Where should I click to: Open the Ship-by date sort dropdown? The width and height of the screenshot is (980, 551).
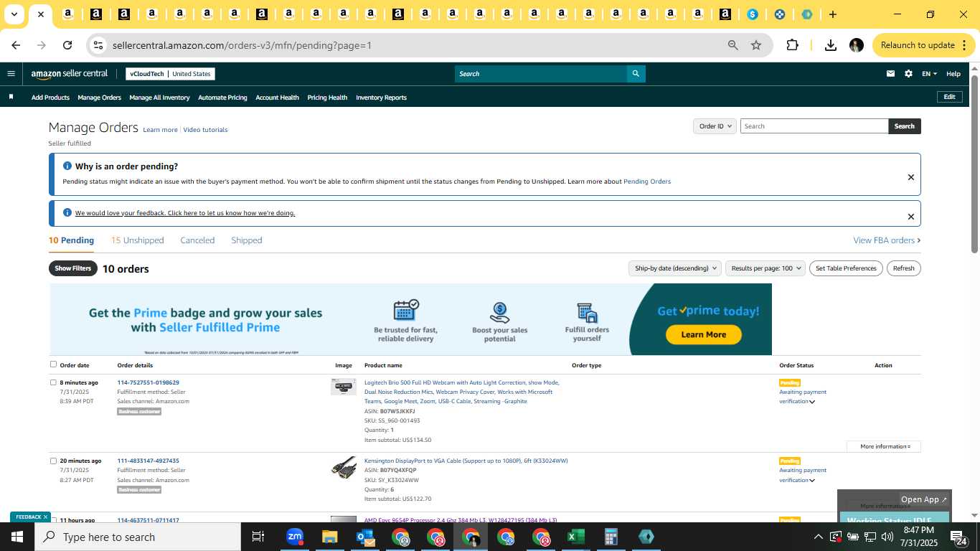[x=674, y=268]
